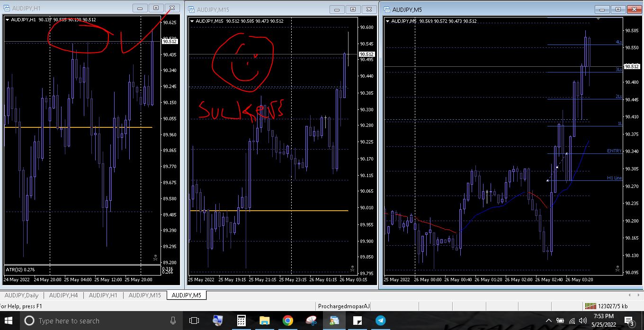The height and width of the screenshot is (330, 644).
Task: Select the '3Ls' level label in M5 chart
Action: click(618, 70)
